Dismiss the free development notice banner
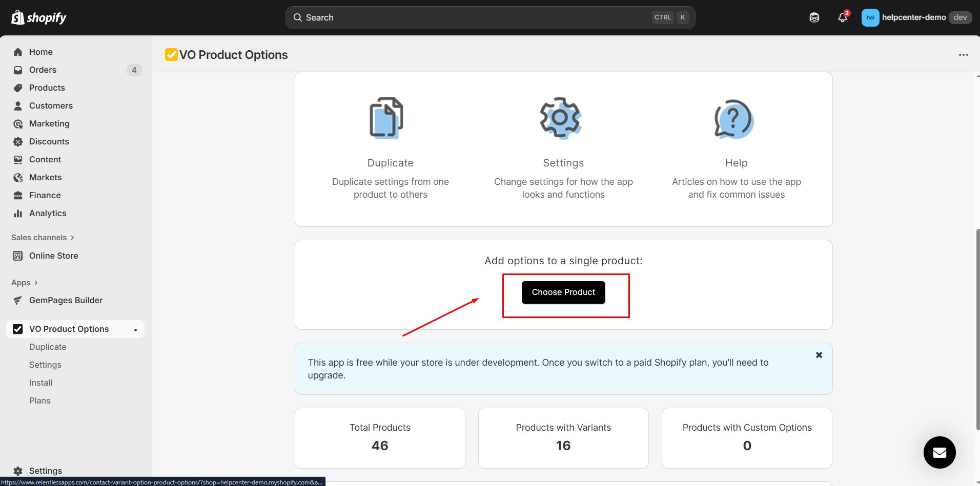The height and width of the screenshot is (486, 980). pyautogui.click(x=819, y=355)
